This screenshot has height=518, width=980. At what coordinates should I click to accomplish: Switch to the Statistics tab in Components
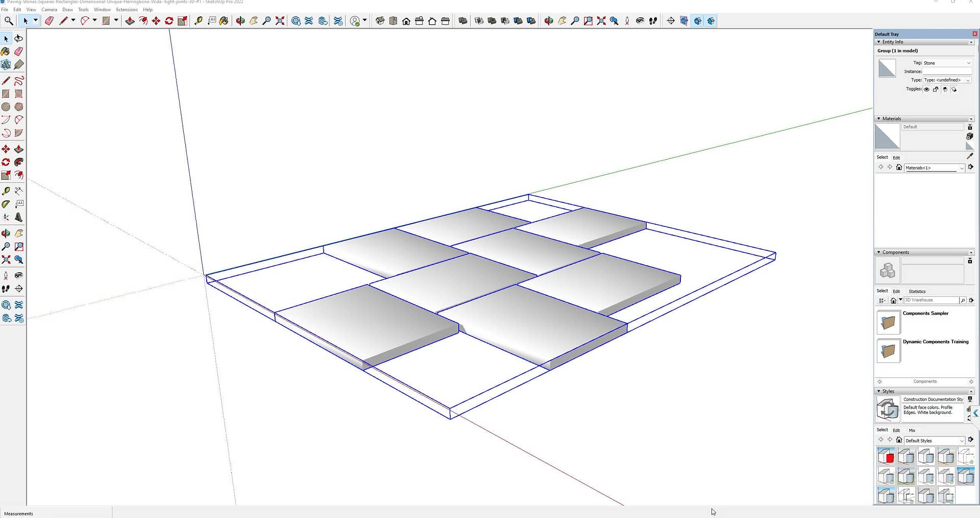[x=917, y=291]
